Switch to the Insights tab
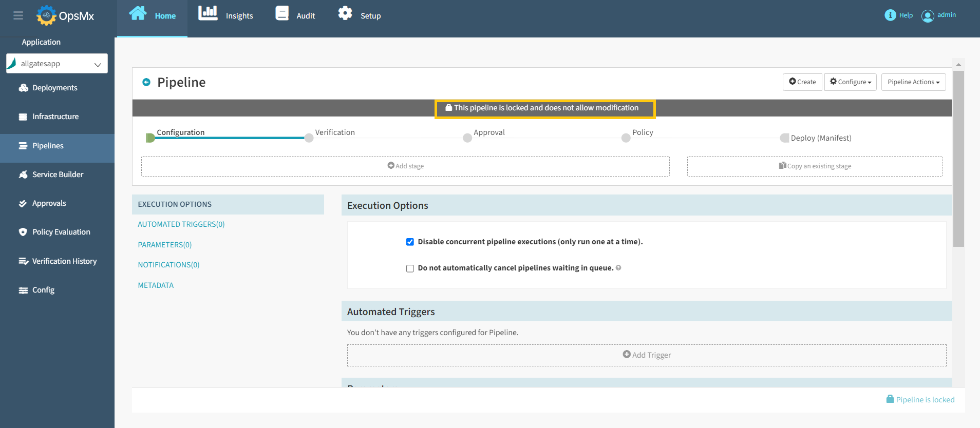Screen dimensions: 980x428 [226, 15]
